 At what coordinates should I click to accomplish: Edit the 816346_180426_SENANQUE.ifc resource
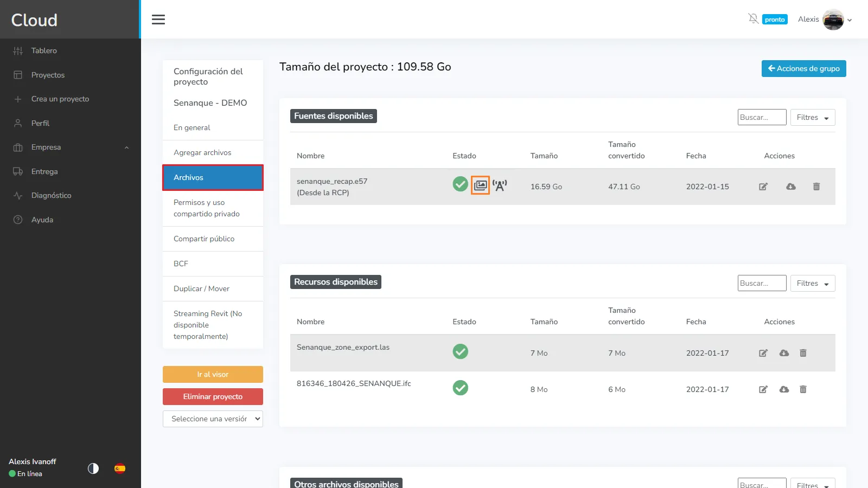tap(763, 389)
